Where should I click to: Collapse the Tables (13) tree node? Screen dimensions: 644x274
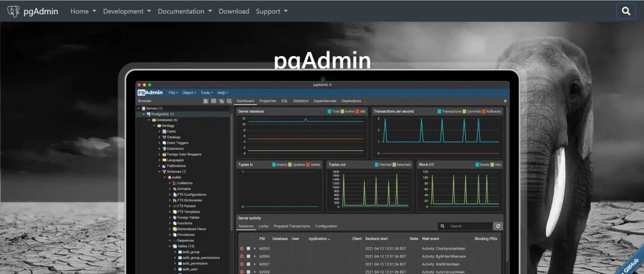[x=169, y=246]
